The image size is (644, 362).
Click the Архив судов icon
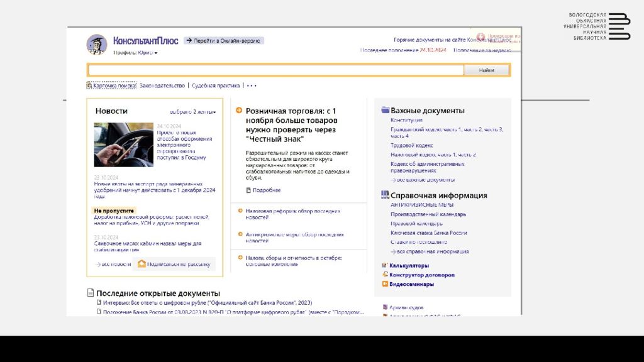pos(385,307)
